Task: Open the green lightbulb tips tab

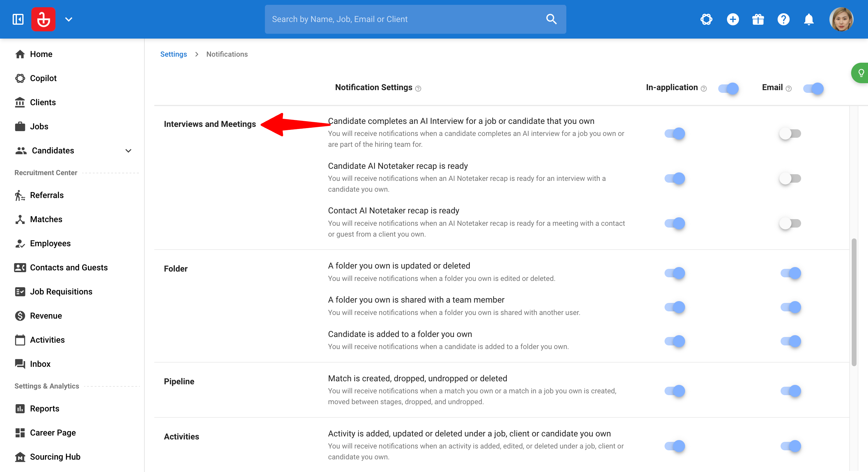Action: tap(860, 73)
